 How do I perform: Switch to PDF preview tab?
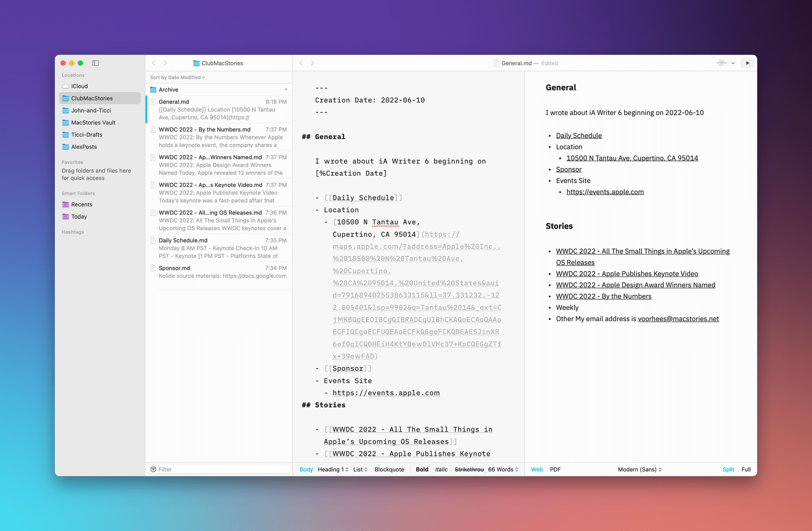click(x=556, y=469)
